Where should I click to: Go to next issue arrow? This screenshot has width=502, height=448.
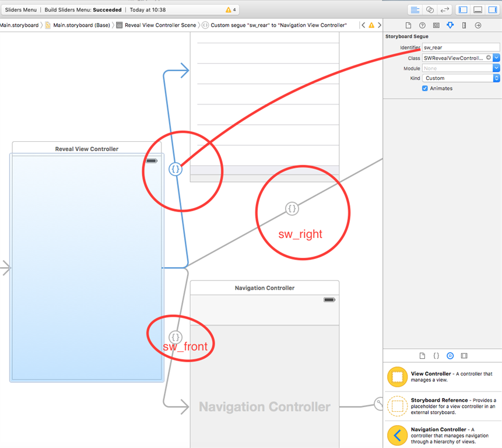[x=380, y=25]
